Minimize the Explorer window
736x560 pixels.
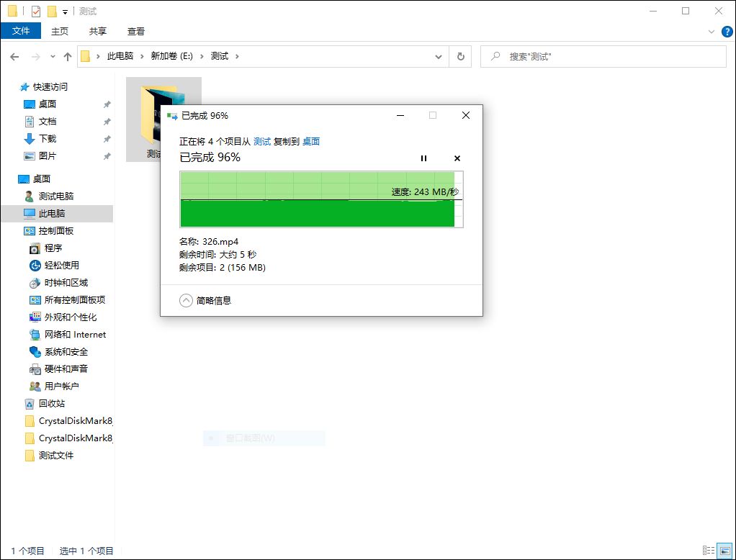point(653,11)
